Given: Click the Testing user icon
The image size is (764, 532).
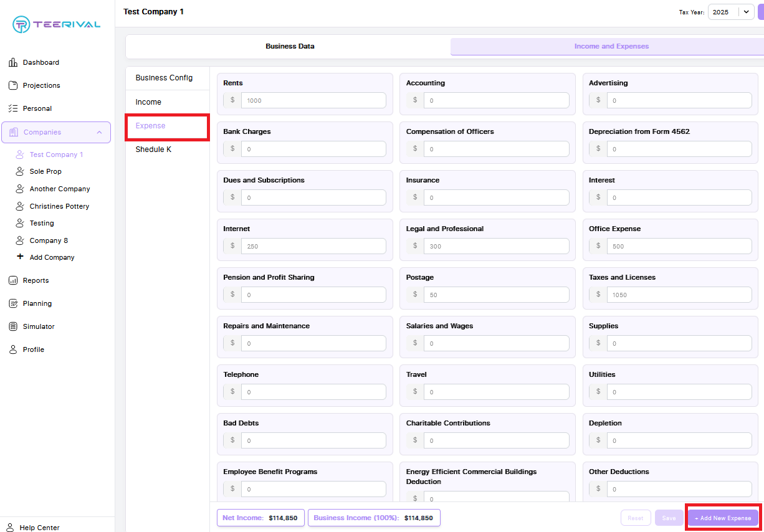Looking at the screenshot, I should click(x=20, y=223).
